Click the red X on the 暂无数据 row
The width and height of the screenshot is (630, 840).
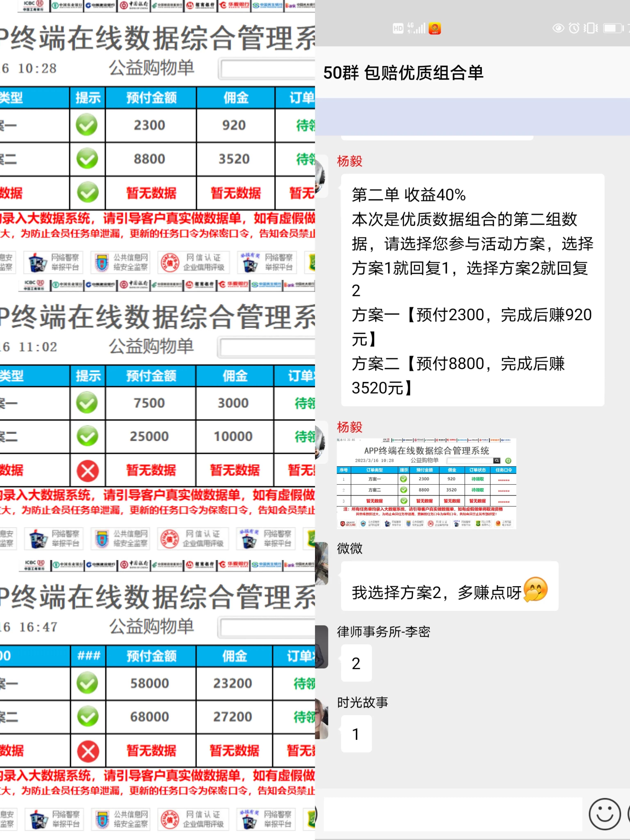click(x=87, y=471)
